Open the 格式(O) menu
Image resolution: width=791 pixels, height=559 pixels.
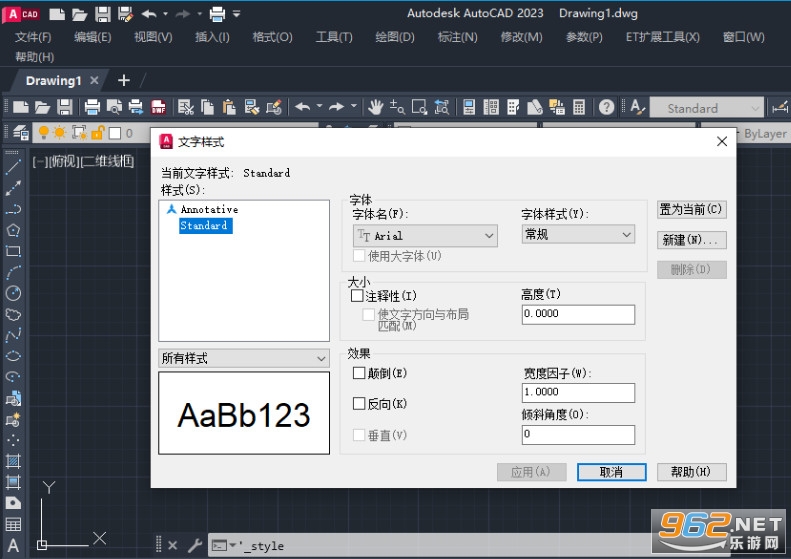(x=272, y=37)
